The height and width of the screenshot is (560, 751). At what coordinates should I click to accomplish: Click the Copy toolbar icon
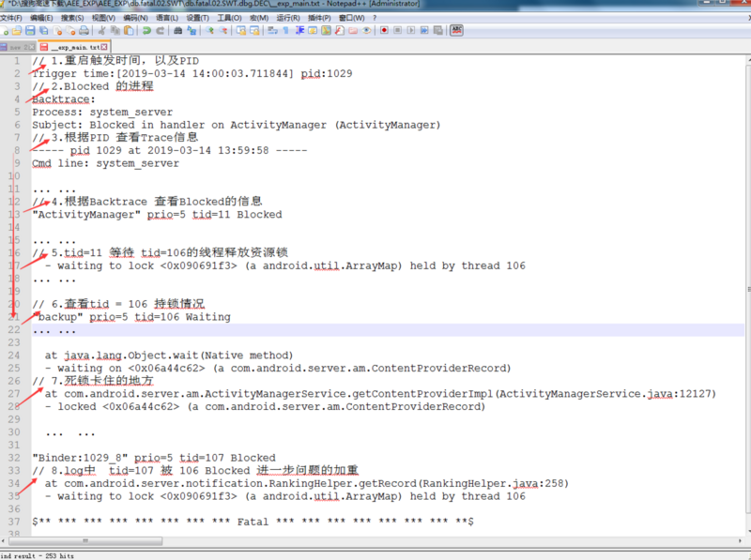(x=115, y=31)
